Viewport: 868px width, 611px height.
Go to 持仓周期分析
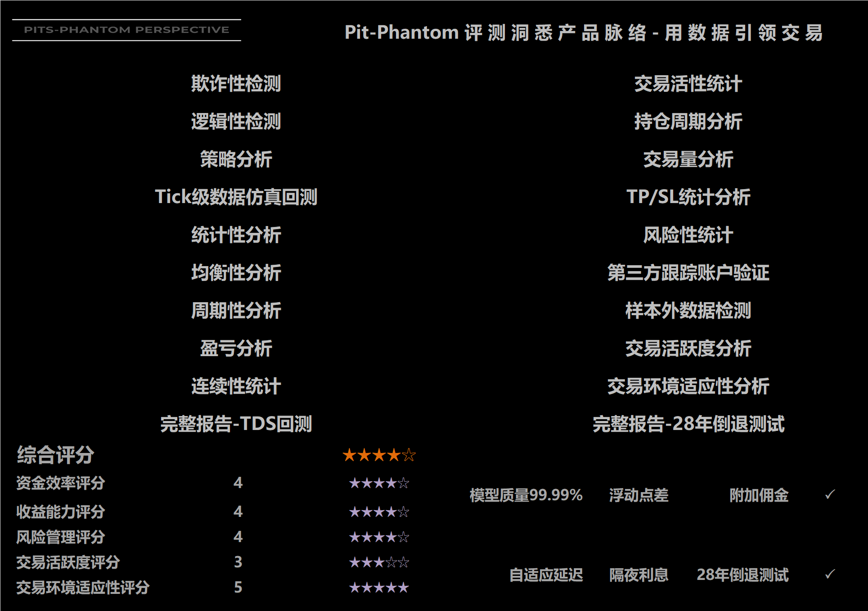point(688,122)
